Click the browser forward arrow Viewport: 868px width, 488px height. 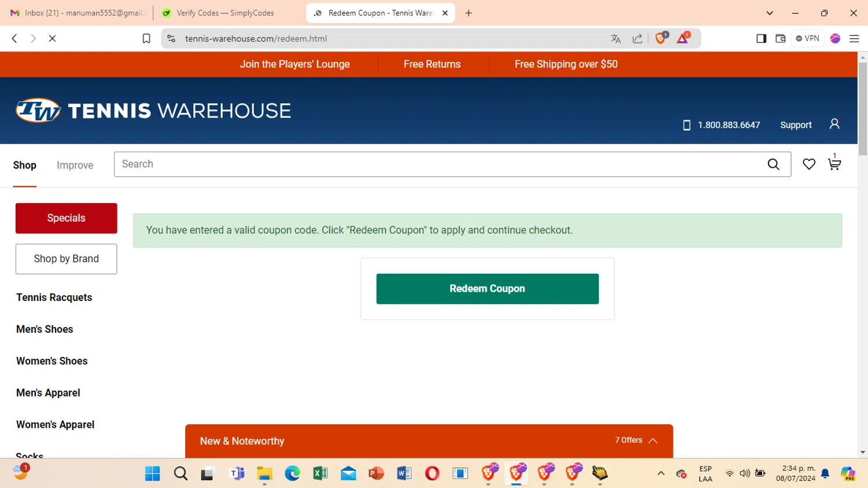(33, 38)
